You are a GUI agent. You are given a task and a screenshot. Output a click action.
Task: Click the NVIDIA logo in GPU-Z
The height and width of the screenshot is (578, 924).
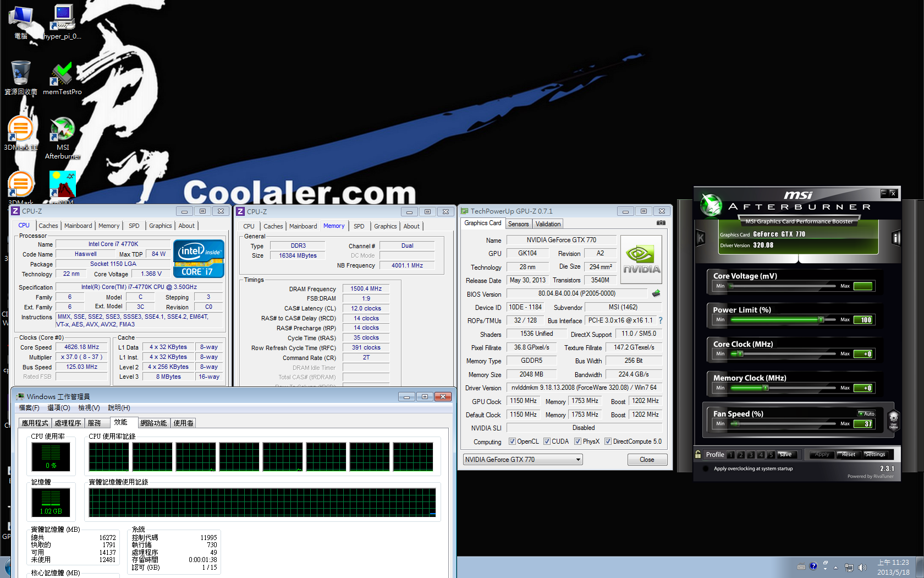tap(641, 259)
